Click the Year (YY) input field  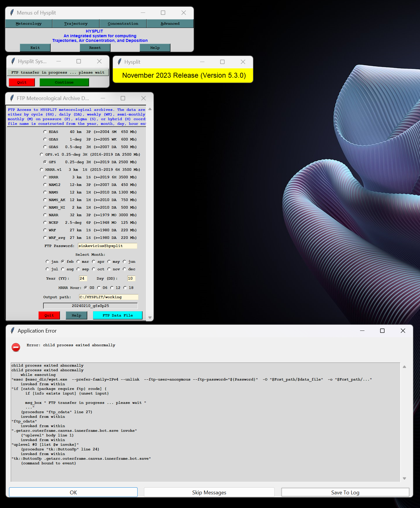coord(83,278)
